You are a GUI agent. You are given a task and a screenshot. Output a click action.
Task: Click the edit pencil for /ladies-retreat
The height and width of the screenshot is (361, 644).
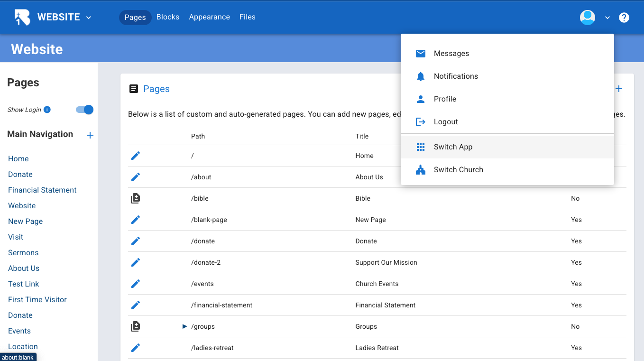(136, 348)
